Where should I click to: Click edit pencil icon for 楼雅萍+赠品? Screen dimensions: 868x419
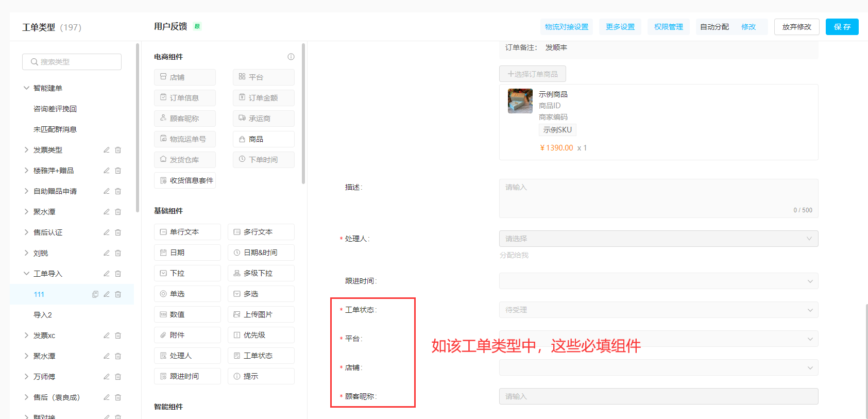107,171
